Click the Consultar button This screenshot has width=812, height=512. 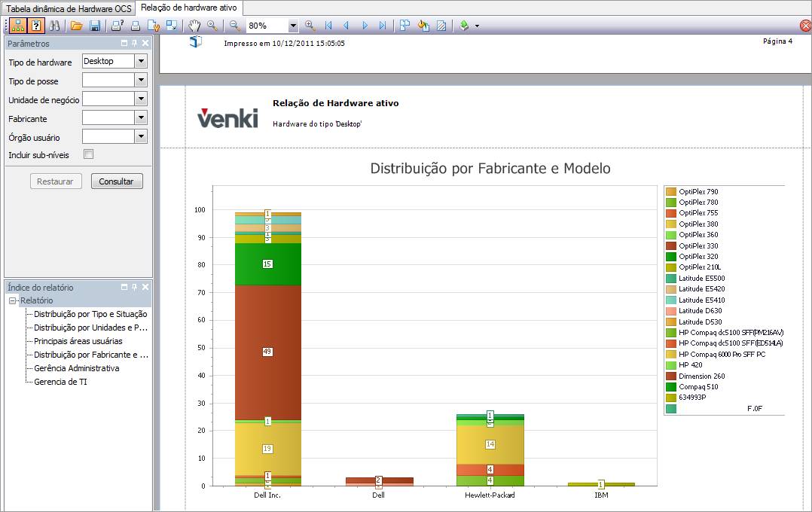(117, 181)
